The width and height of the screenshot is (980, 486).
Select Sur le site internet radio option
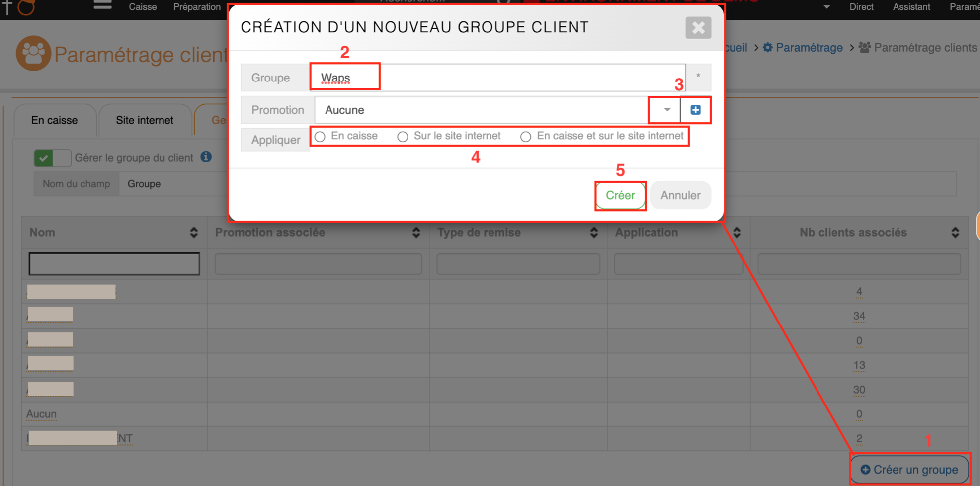pyautogui.click(x=403, y=137)
